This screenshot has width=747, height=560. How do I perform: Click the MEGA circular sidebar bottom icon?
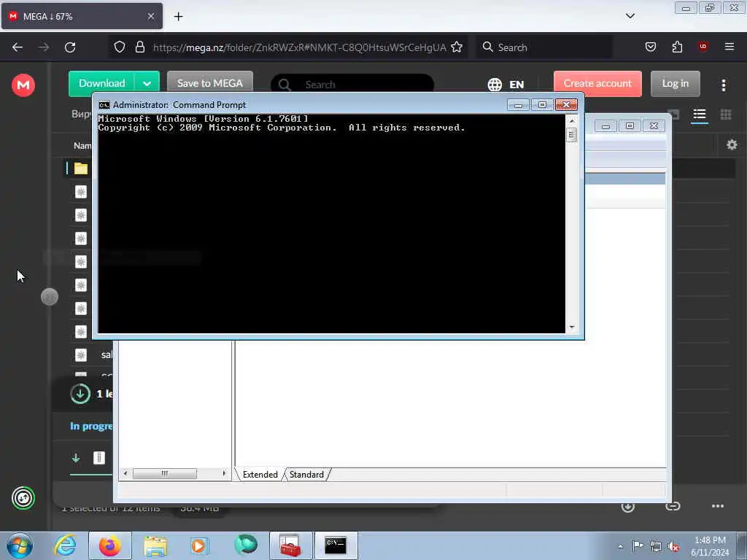(23, 498)
